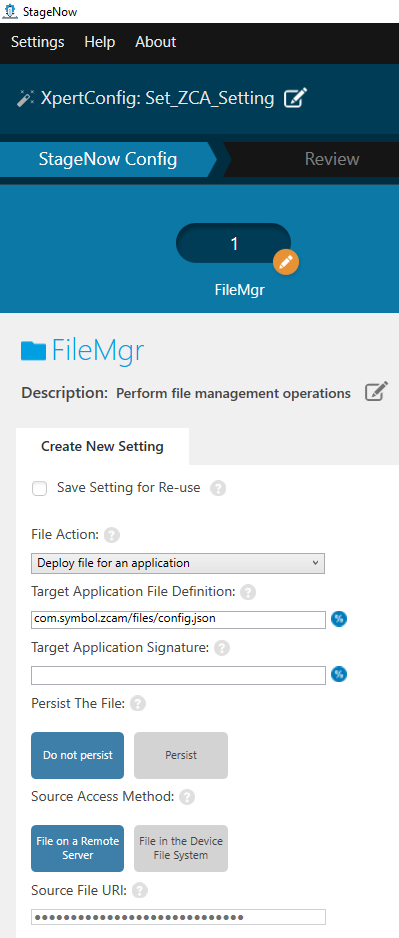
Task: Open help icon beside Source File URI
Action: [x=140, y=891]
